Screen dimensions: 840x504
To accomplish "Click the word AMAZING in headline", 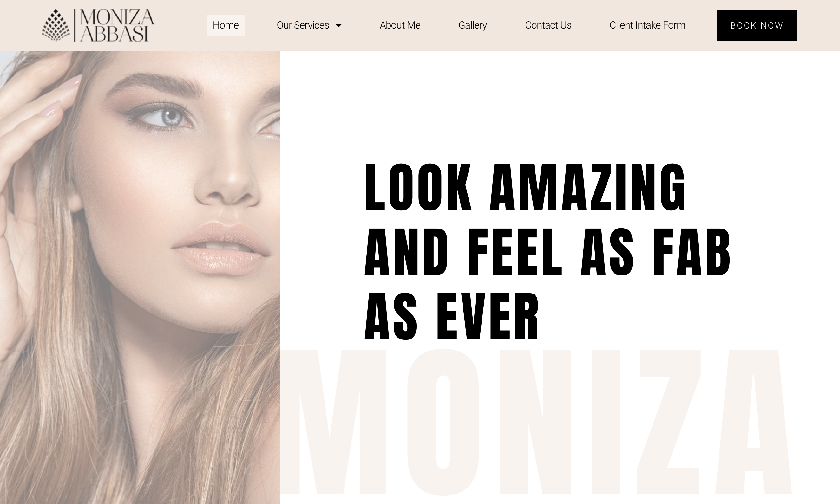I will pyautogui.click(x=587, y=186).
